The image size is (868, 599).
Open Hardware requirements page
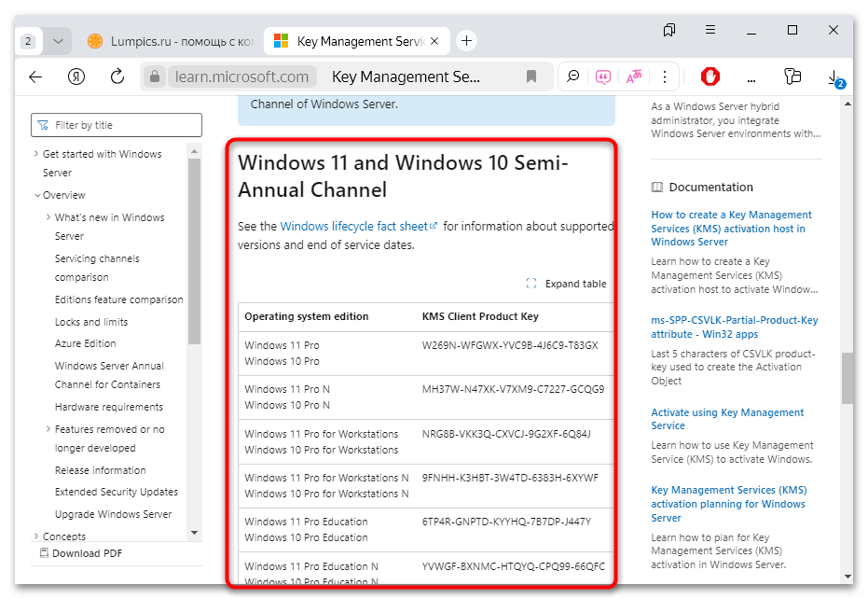(x=108, y=408)
